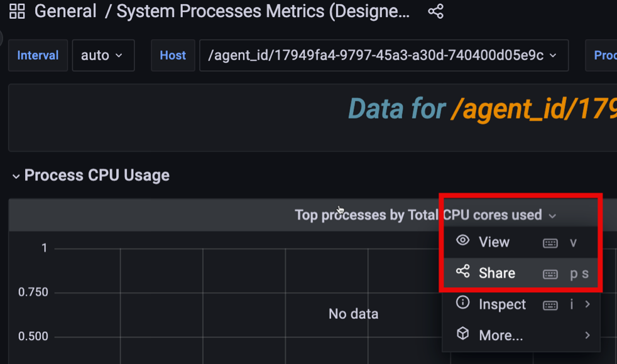Image resolution: width=617 pixels, height=364 pixels.
Task: Click the eye icon next to View
Action: [463, 241]
